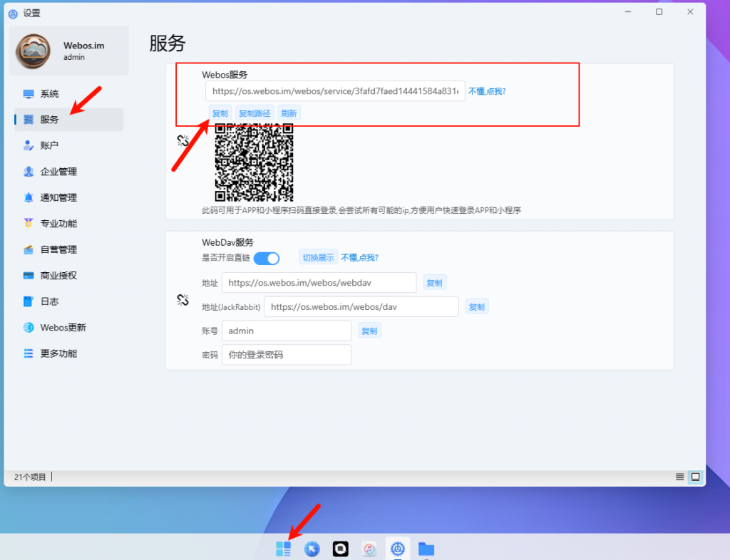The height and width of the screenshot is (560, 730).
Task: Click the settings gear icon on the taskbar
Action: [x=397, y=549]
